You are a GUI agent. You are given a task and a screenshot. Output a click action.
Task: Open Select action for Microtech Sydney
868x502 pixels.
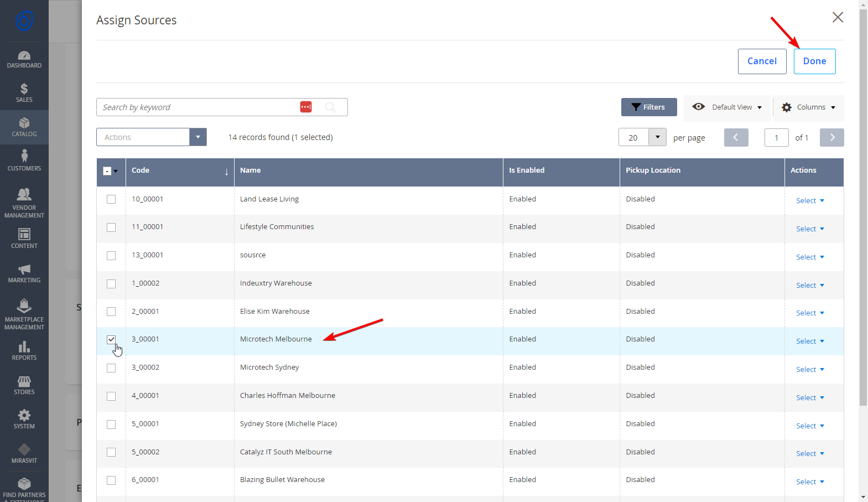tap(810, 369)
